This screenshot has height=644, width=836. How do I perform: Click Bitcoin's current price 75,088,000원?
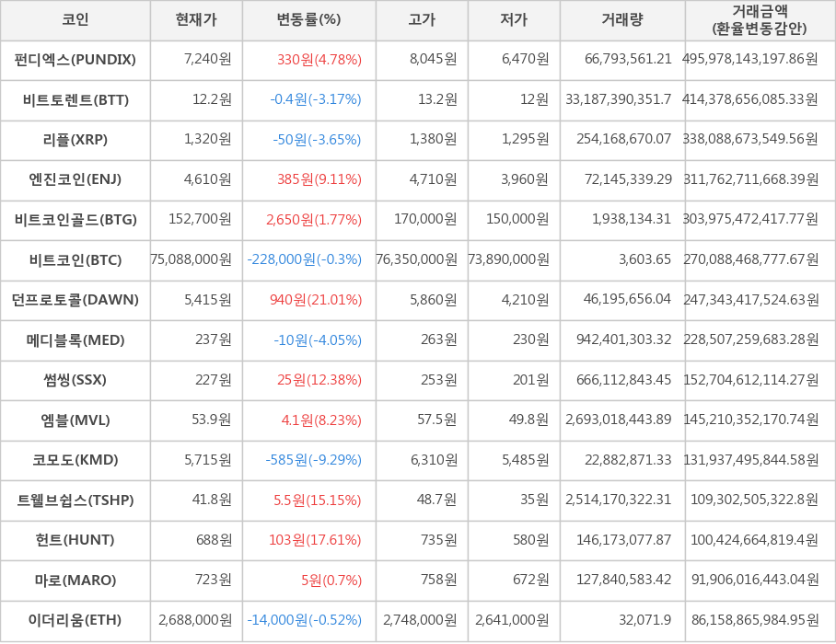[192, 259]
